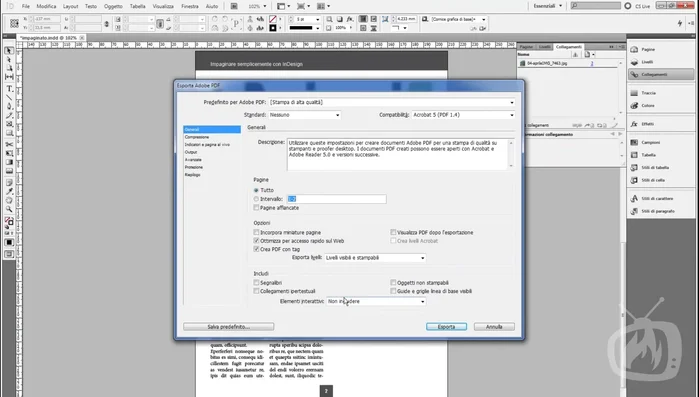Click the reference point locator grid
Image resolution: width=699 pixels, height=397 pixels.
coord(14,23)
